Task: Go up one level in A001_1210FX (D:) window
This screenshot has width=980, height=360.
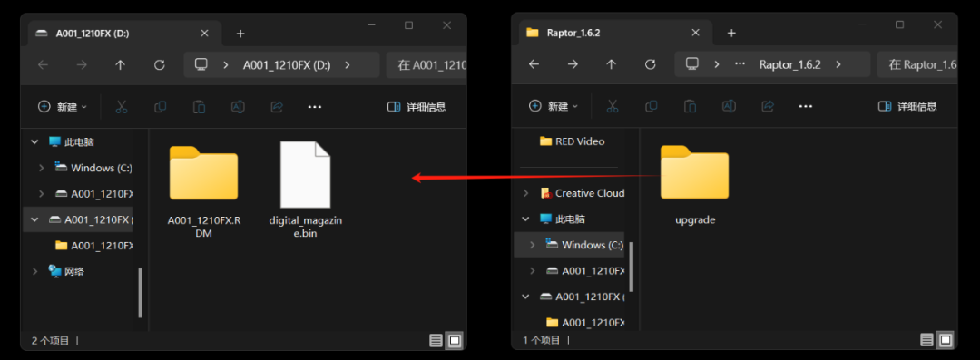Action: 120,64
